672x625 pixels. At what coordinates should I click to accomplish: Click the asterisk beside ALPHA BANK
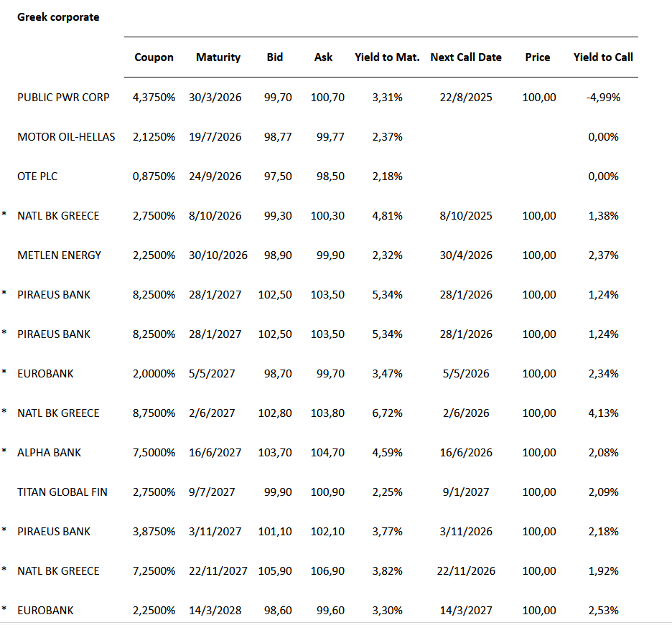4,451
